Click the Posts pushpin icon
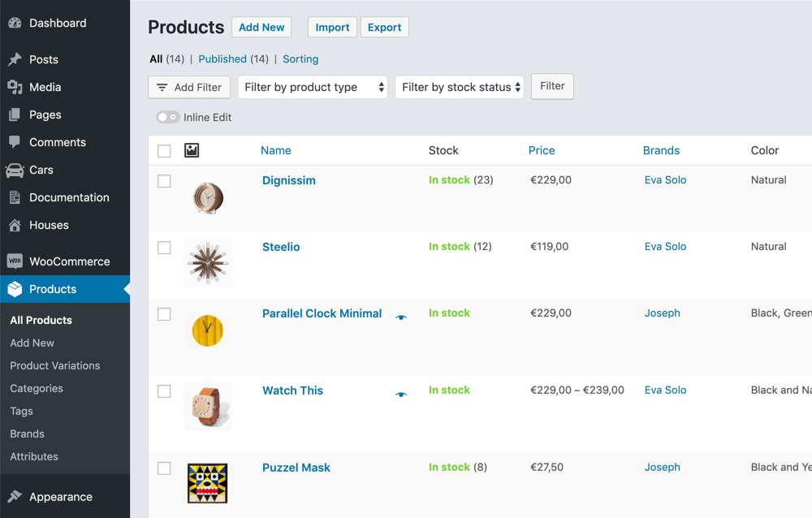The height and width of the screenshot is (518, 812). (x=15, y=59)
